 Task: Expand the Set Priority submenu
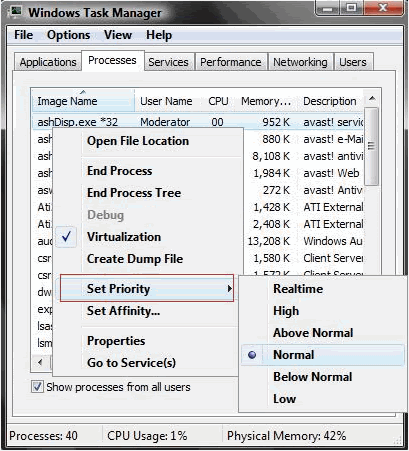147,288
